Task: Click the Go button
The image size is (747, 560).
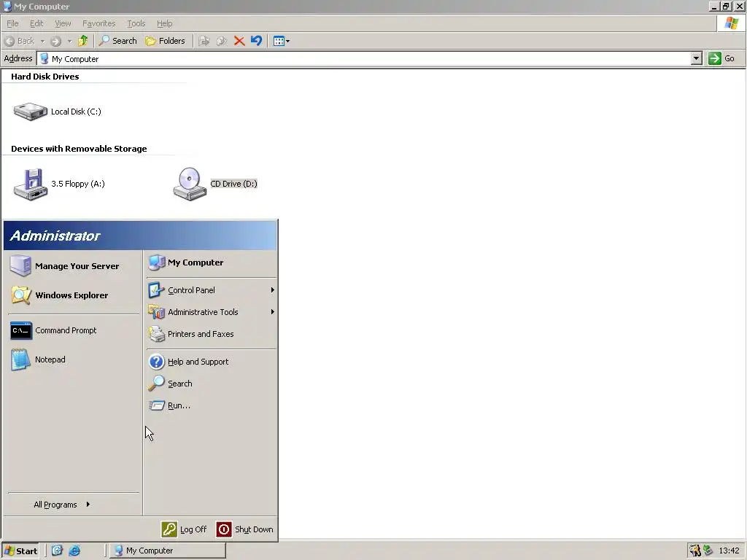Action: coord(721,58)
